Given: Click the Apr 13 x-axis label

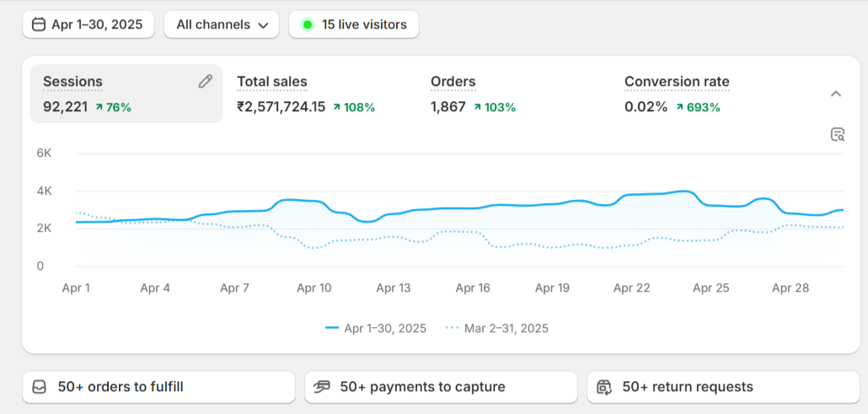Looking at the screenshot, I should click(394, 288).
